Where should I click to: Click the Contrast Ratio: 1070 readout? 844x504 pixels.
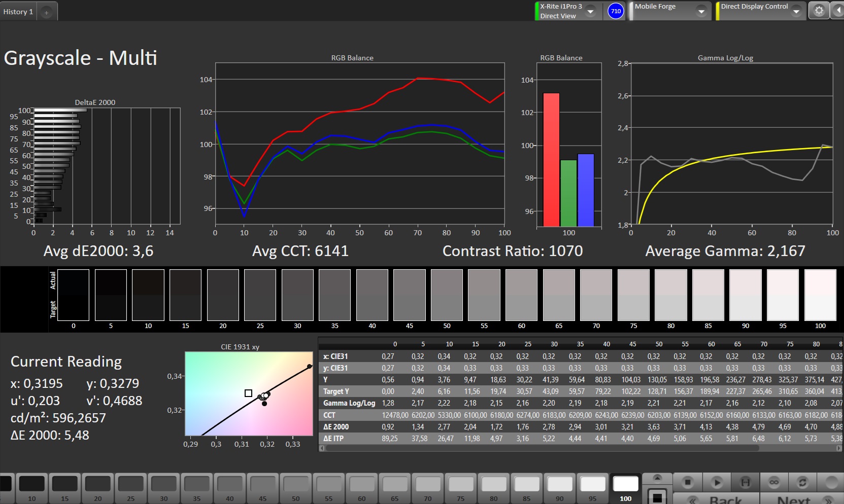point(513,251)
